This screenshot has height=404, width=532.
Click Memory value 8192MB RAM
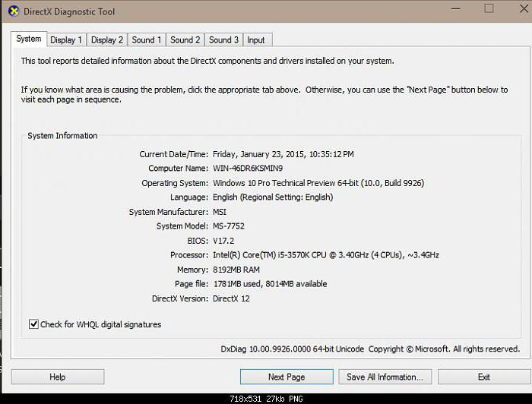(x=236, y=270)
